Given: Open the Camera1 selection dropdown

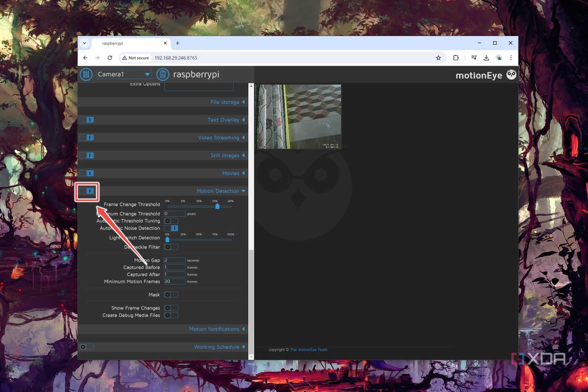Looking at the screenshot, I should click(124, 74).
